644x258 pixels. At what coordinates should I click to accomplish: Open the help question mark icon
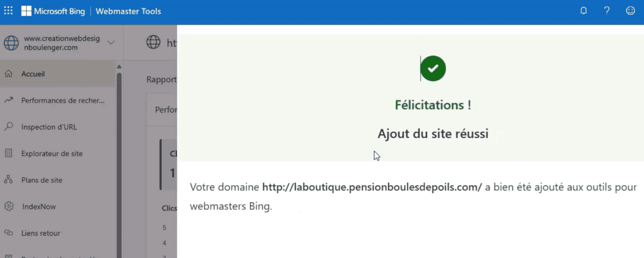coord(607,11)
